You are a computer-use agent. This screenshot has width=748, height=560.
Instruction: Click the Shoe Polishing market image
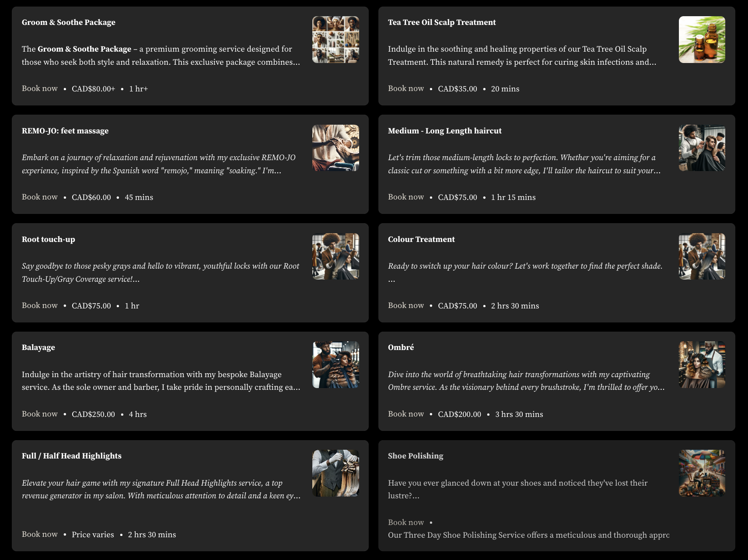pos(702,473)
